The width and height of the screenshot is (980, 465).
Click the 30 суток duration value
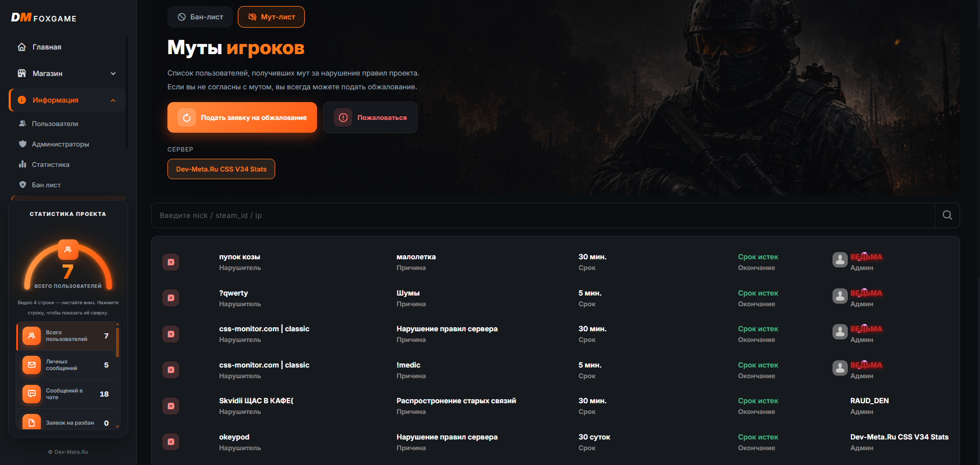pyautogui.click(x=594, y=437)
